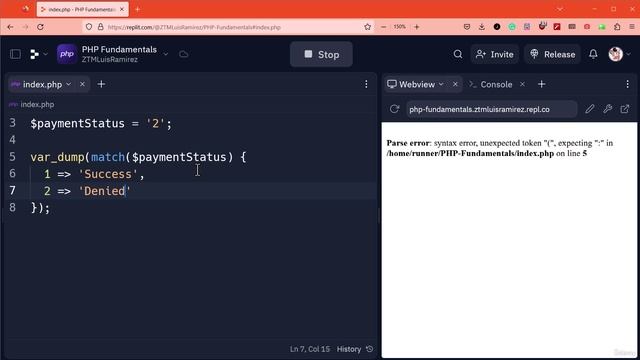
Task: Click line number 8 in gutter
Action: [x=13, y=208]
